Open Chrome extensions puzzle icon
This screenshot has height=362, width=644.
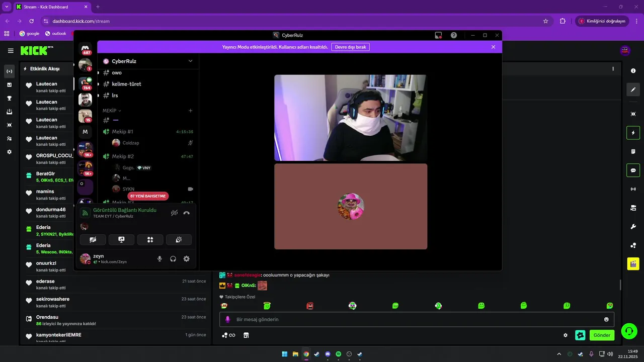562,21
